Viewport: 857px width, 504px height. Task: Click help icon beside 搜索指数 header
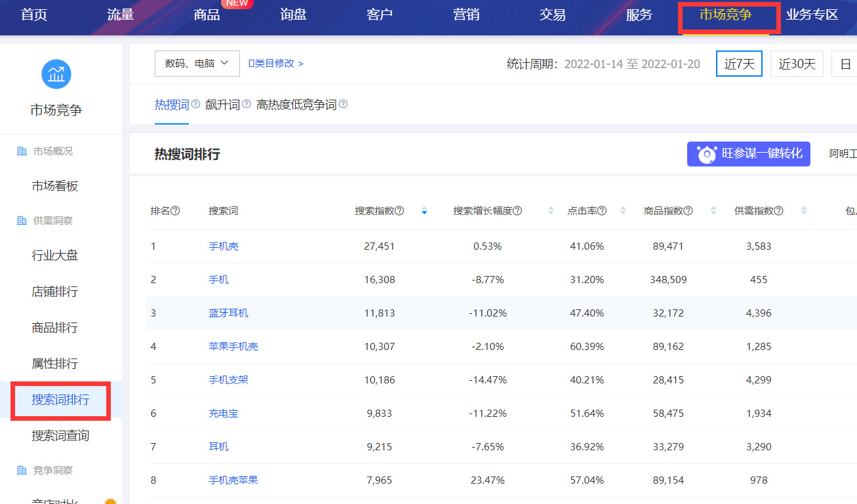point(399,211)
